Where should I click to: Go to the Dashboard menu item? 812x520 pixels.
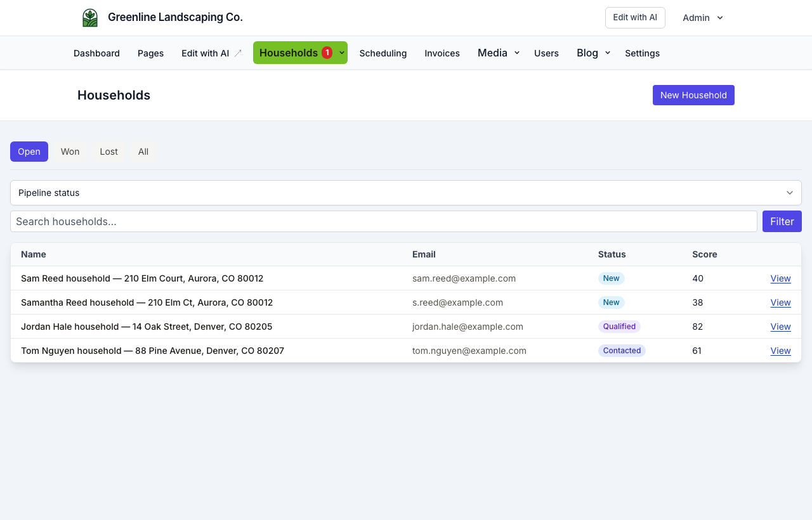(x=96, y=53)
